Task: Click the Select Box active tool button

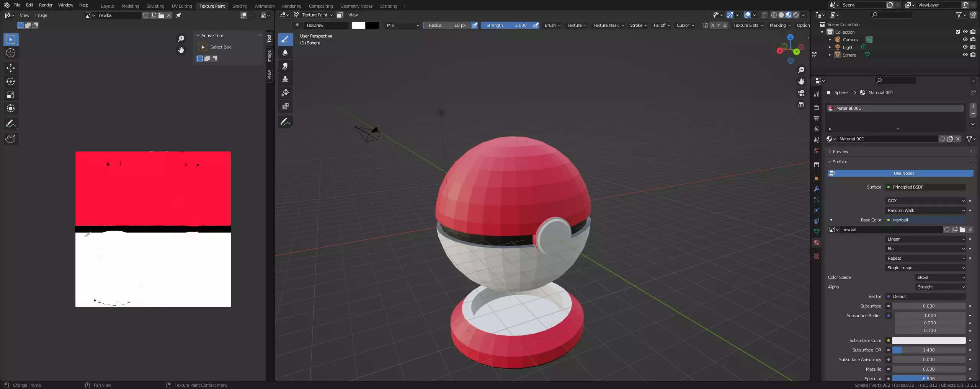Action: pos(203,47)
